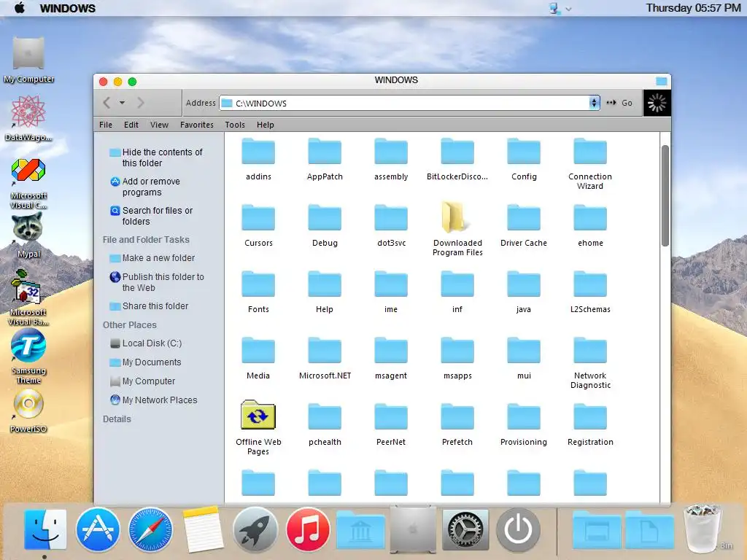Image resolution: width=747 pixels, height=560 pixels.
Task: Click the Forward navigation arrow
Action: tap(140, 102)
